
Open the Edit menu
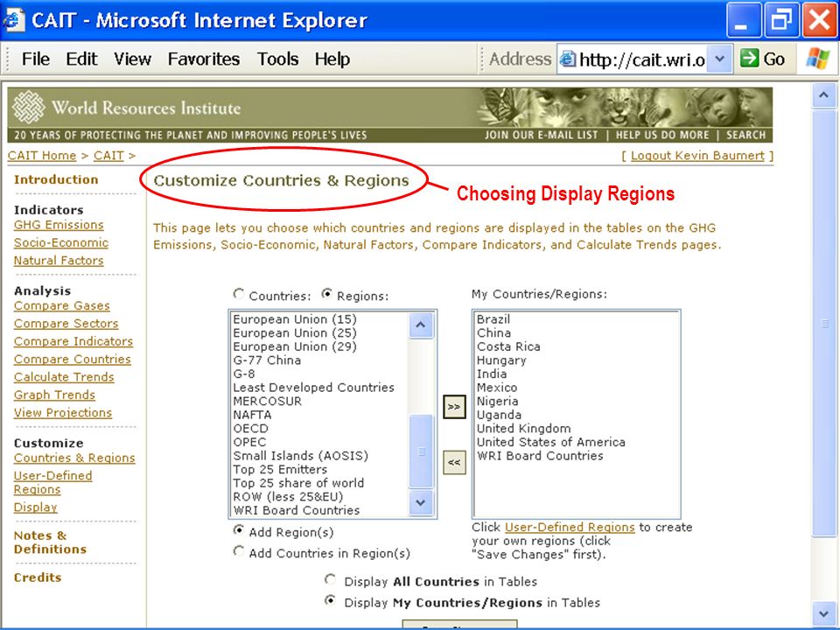click(x=81, y=59)
